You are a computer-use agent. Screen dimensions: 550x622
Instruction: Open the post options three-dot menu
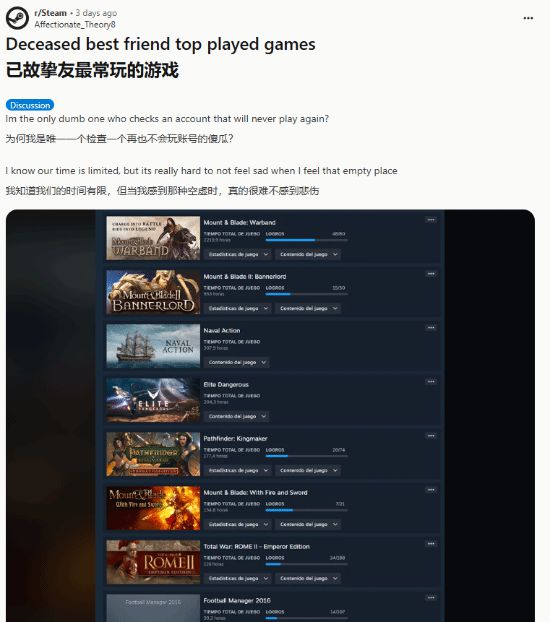click(x=528, y=18)
